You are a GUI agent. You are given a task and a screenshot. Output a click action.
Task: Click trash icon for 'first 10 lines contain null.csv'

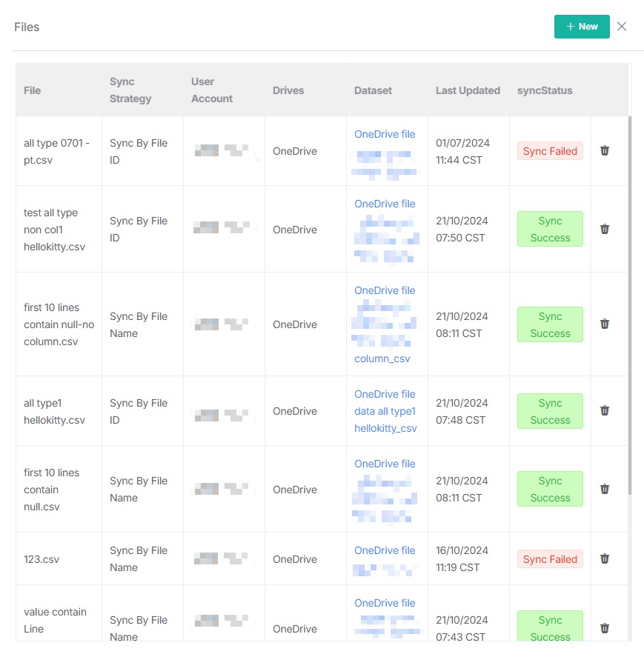605,490
